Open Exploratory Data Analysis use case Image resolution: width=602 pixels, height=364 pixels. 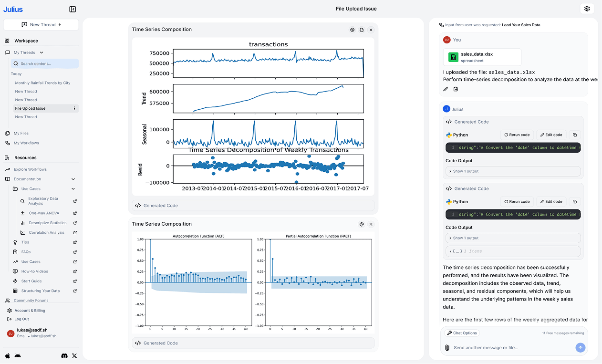[43, 201]
